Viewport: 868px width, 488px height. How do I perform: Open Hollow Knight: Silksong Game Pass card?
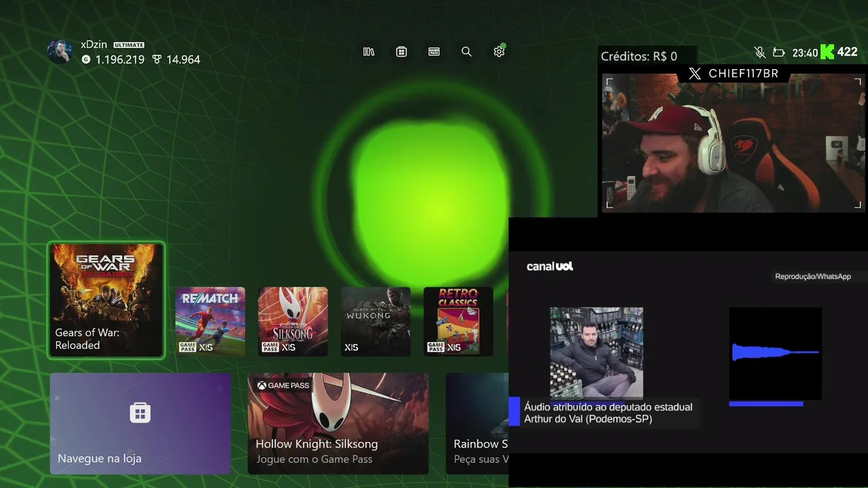(338, 424)
